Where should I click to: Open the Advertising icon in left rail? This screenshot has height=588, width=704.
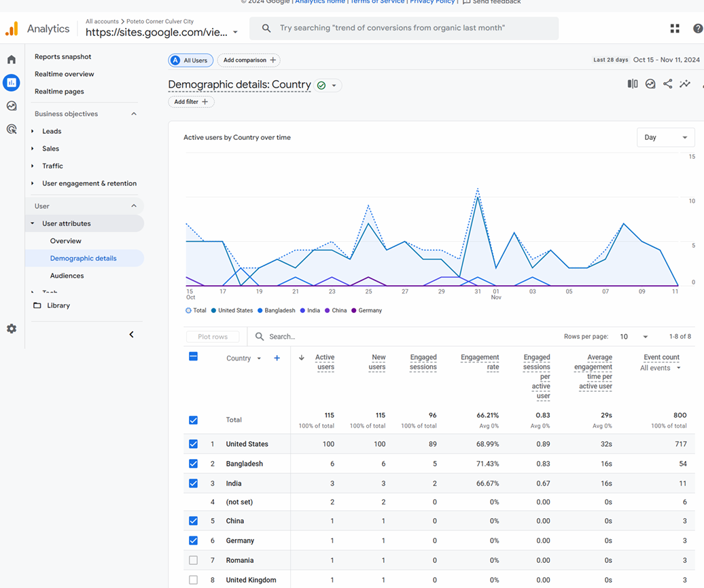click(x=12, y=129)
